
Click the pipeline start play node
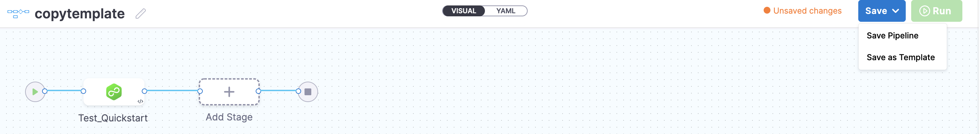[35, 91]
